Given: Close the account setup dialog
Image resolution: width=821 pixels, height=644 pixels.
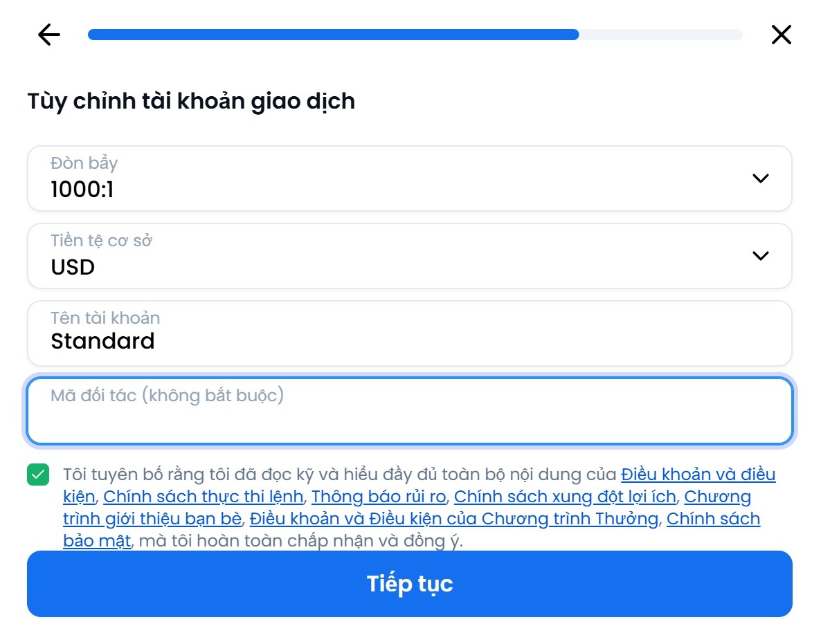Looking at the screenshot, I should (781, 35).
